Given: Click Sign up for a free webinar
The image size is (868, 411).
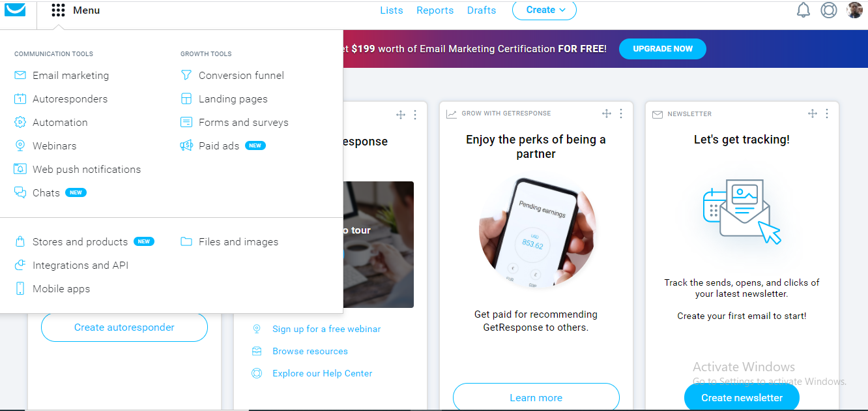Looking at the screenshot, I should 326,329.
